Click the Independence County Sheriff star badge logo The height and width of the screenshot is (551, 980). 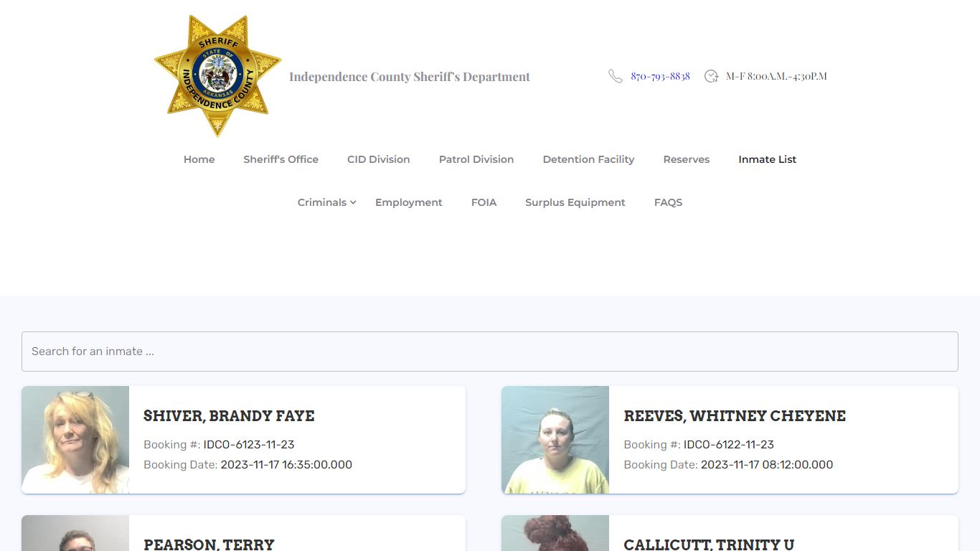(217, 75)
